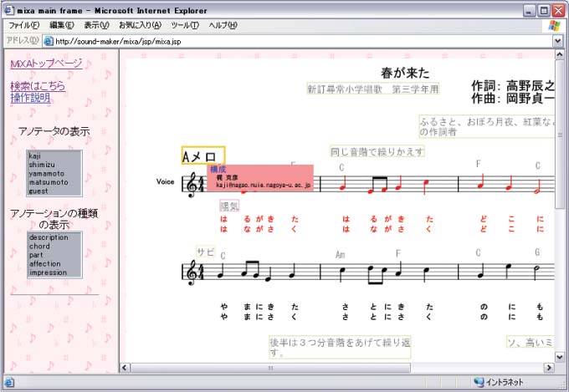Viewport: 569px width, 392px height.
Task: Close the Internet Explorer window
Action: click(x=558, y=11)
